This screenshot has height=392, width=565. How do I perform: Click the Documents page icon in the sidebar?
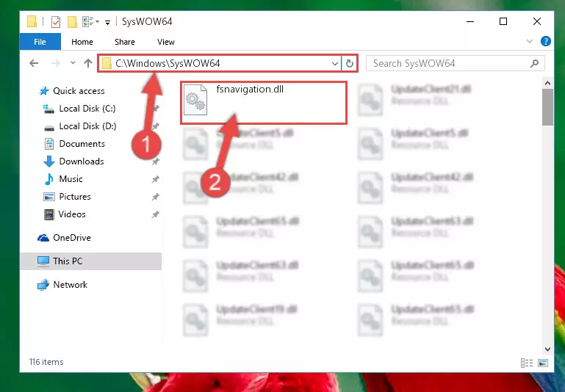pos(49,144)
